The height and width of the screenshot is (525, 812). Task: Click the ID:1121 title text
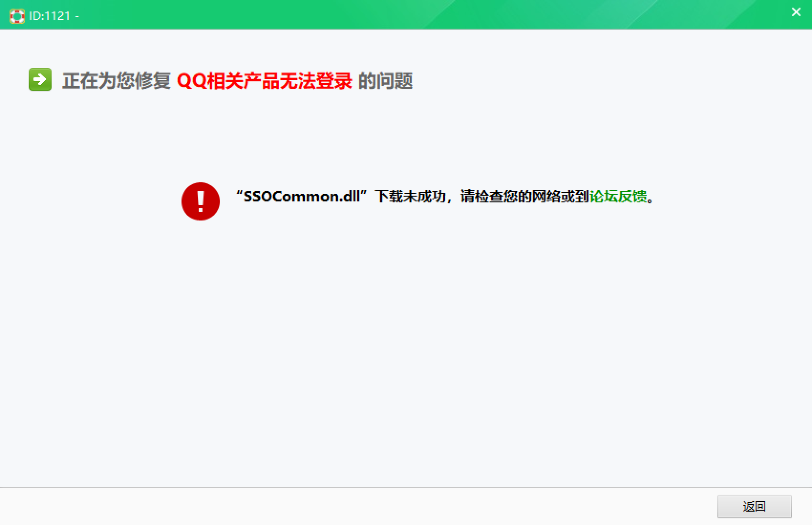[x=53, y=16]
